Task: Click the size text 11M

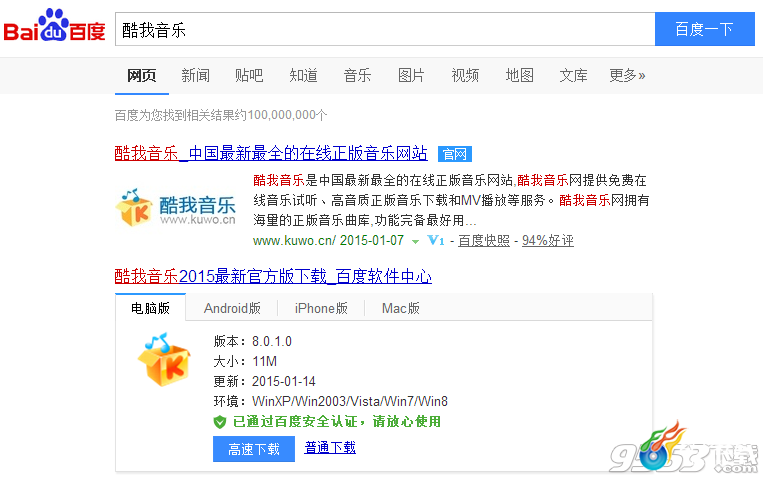Action: pyautogui.click(x=264, y=361)
